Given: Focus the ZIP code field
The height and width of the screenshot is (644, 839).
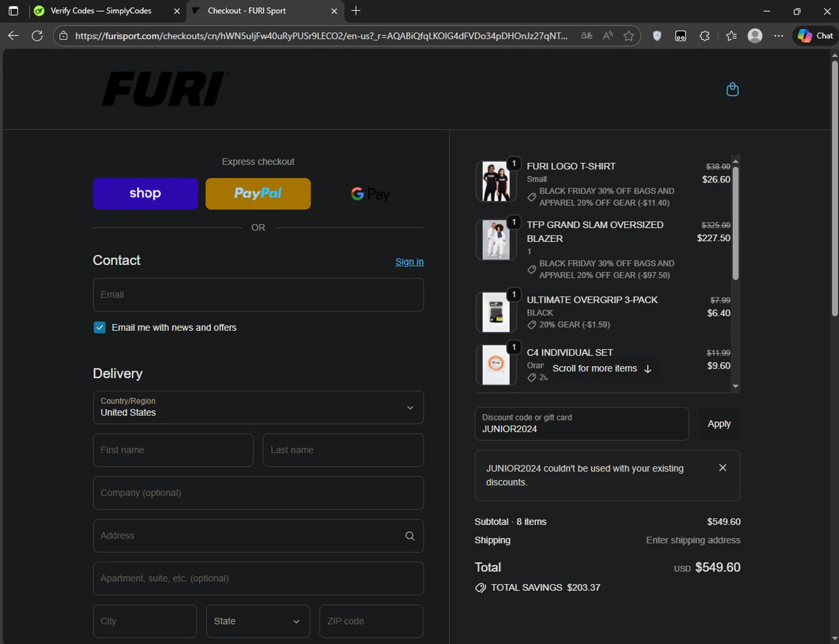Looking at the screenshot, I should coord(371,621).
